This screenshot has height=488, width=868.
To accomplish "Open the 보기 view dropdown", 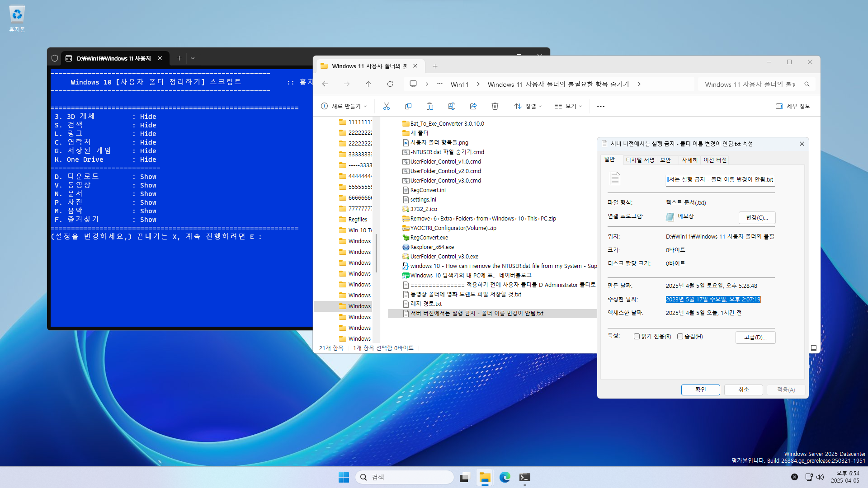I will 568,106.
